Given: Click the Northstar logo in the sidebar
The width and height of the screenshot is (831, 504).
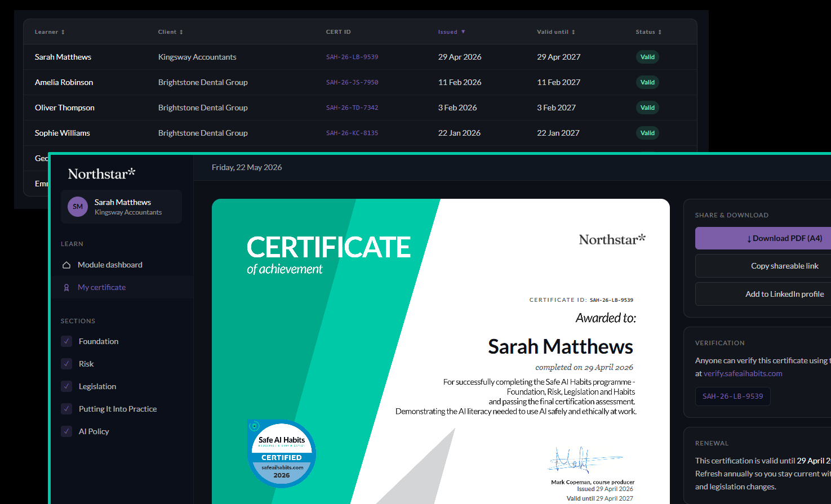Looking at the screenshot, I should tap(101, 173).
